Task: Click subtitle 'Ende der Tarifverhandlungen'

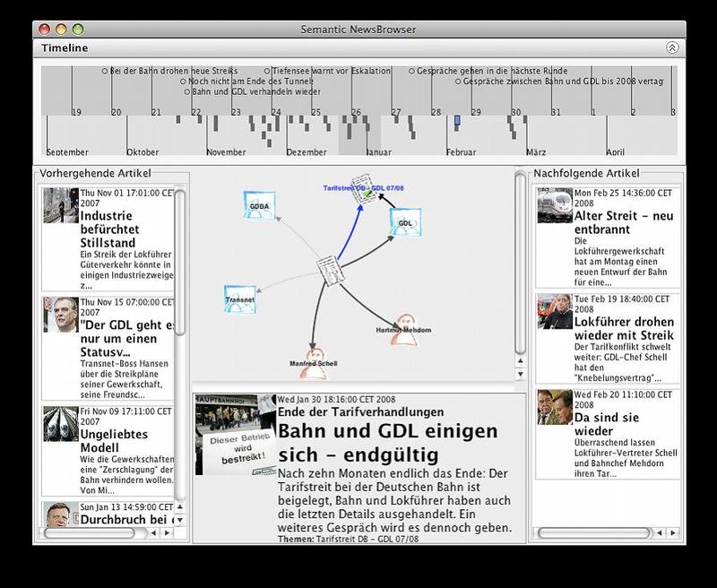Action: pos(361,412)
